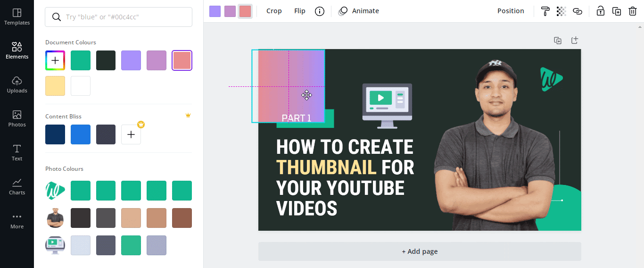The width and height of the screenshot is (644, 268).
Task: Click the Content Bliss crown icon
Action: 188,116
